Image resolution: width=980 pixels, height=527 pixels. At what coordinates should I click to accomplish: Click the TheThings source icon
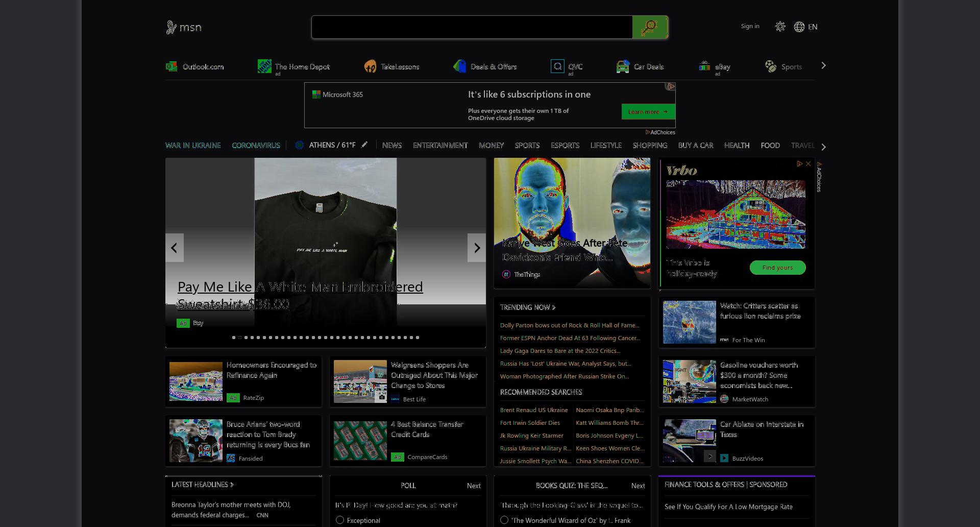coord(506,274)
